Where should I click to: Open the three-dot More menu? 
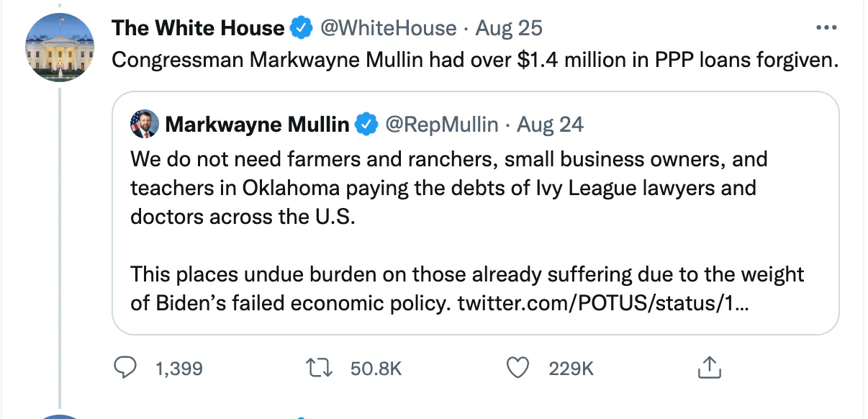click(x=826, y=29)
